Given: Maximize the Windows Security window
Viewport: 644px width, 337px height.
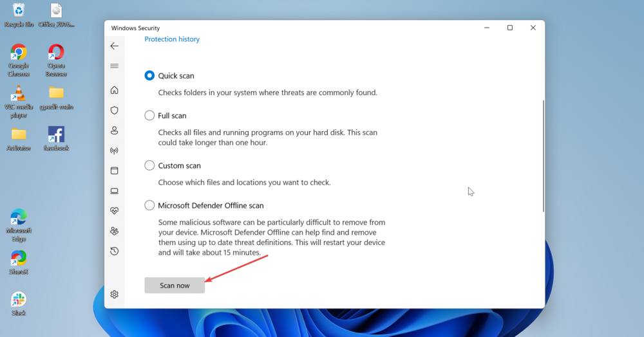Looking at the screenshot, I should point(510,28).
